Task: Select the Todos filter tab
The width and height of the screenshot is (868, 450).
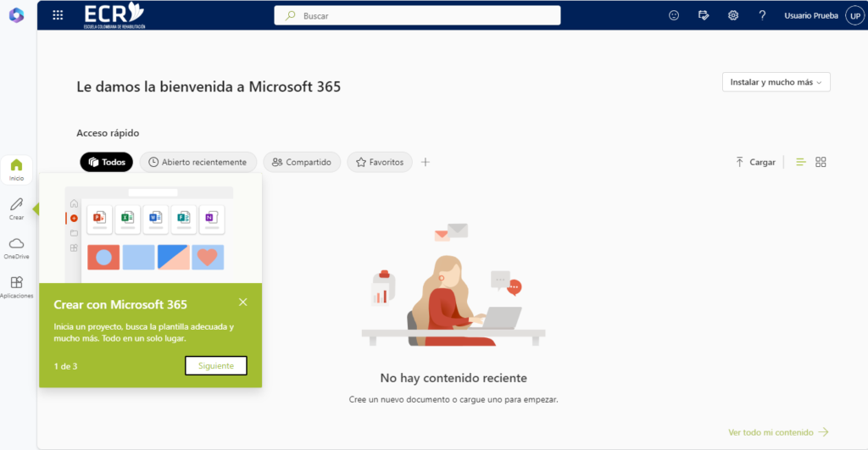Action: point(107,162)
